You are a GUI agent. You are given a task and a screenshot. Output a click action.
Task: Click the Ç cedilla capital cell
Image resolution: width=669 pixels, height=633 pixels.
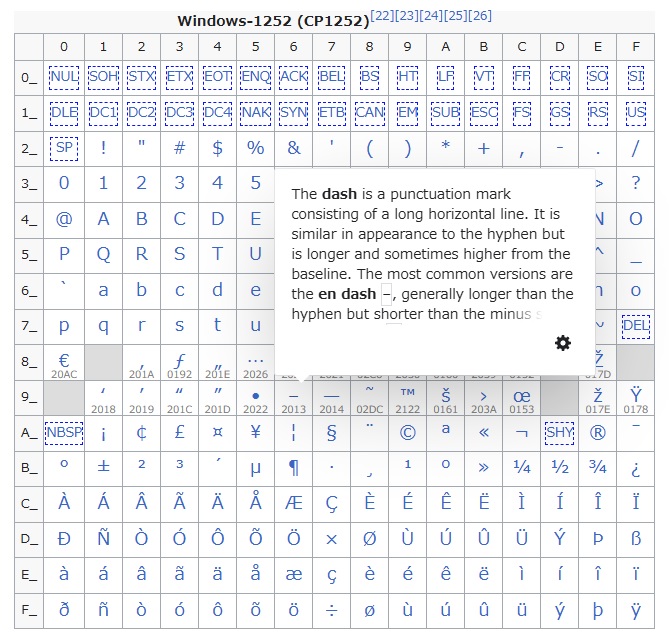coord(332,504)
